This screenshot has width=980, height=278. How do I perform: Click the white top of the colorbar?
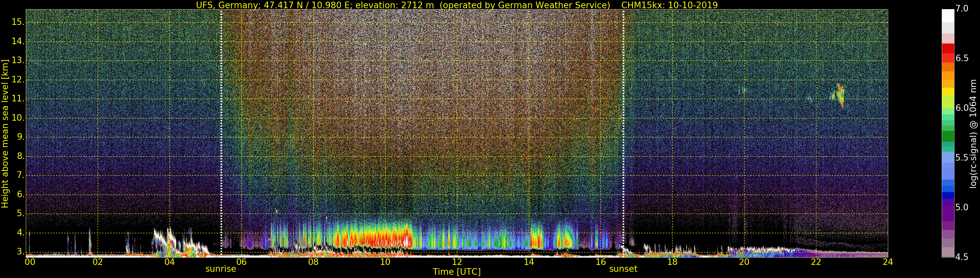tap(948, 16)
